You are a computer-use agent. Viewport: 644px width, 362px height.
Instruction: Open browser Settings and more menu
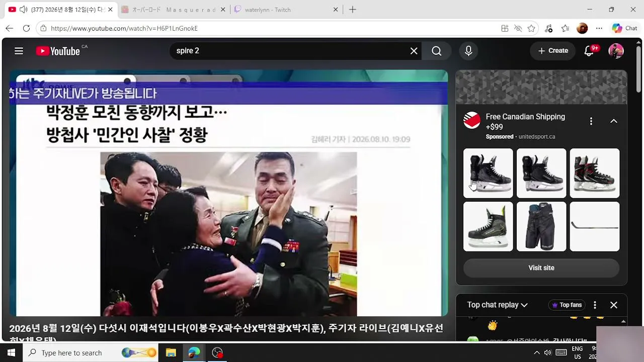click(599, 28)
